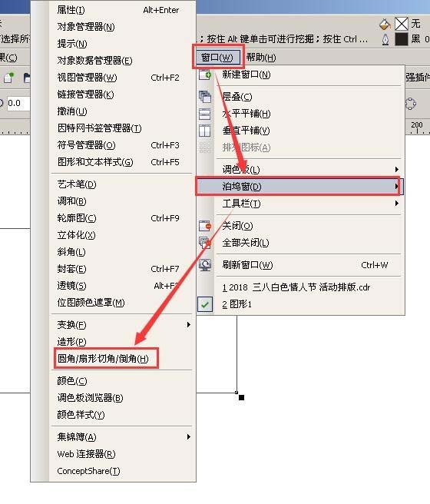Click the Arrange Icons icon beside 排列图标(A)
430x504 pixels.
(x=205, y=148)
